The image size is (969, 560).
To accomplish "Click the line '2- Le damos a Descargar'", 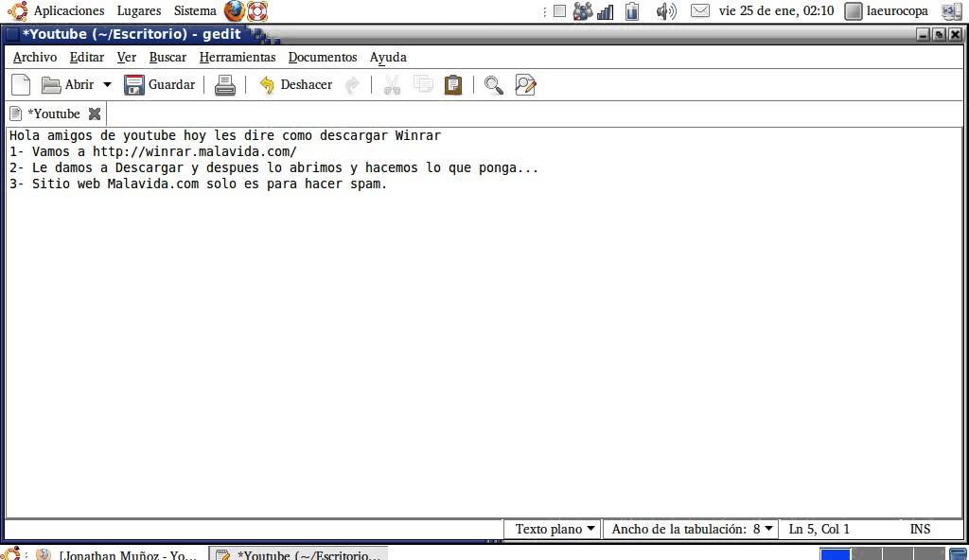I will [273, 167].
